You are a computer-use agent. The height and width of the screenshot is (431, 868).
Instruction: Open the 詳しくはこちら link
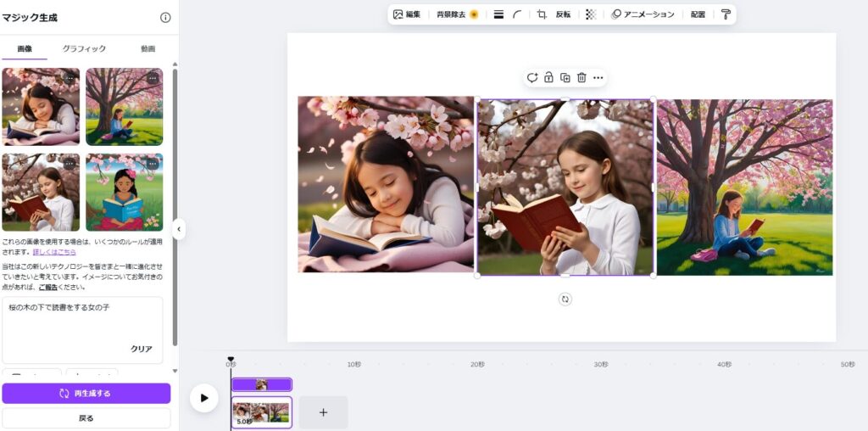coord(54,252)
